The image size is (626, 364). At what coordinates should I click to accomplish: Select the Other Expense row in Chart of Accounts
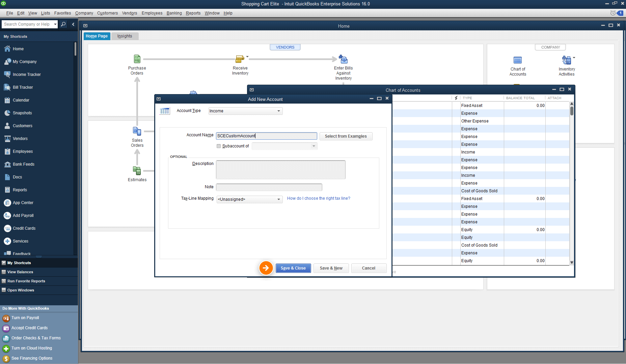[x=481, y=121]
